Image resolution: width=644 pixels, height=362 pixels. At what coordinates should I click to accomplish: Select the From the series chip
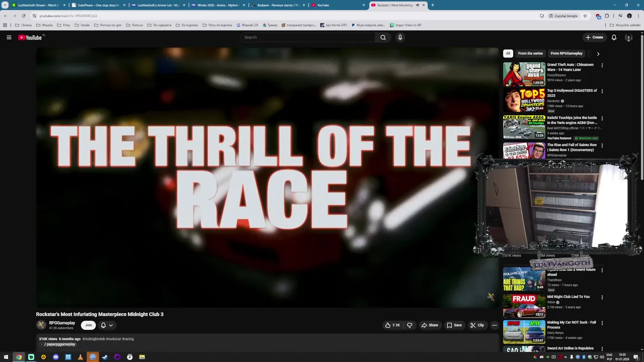point(530,53)
